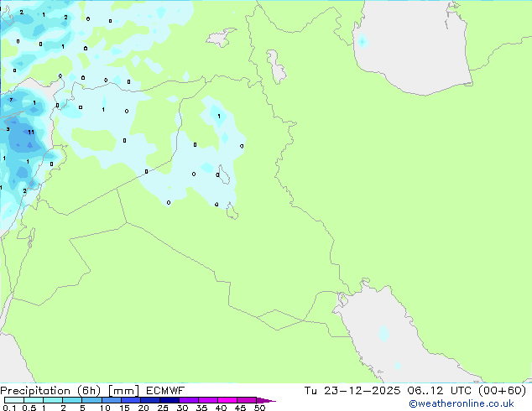Select legend swatch between 25 and 30
Image resolution: width=532 pixels, height=411 pixels.
click(x=170, y=400)
